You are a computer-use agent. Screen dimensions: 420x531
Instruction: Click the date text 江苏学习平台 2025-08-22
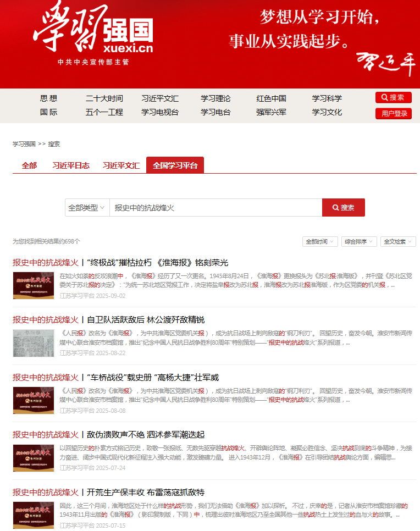point(92,353)
